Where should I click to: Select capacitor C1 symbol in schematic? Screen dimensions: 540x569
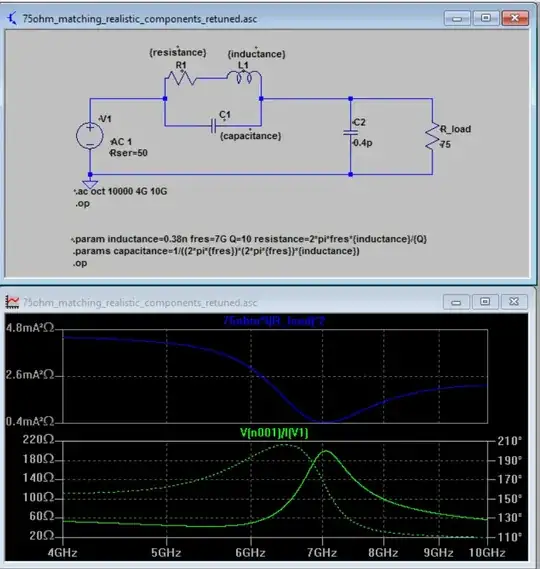pyautogui.click(x=214, y=126)
